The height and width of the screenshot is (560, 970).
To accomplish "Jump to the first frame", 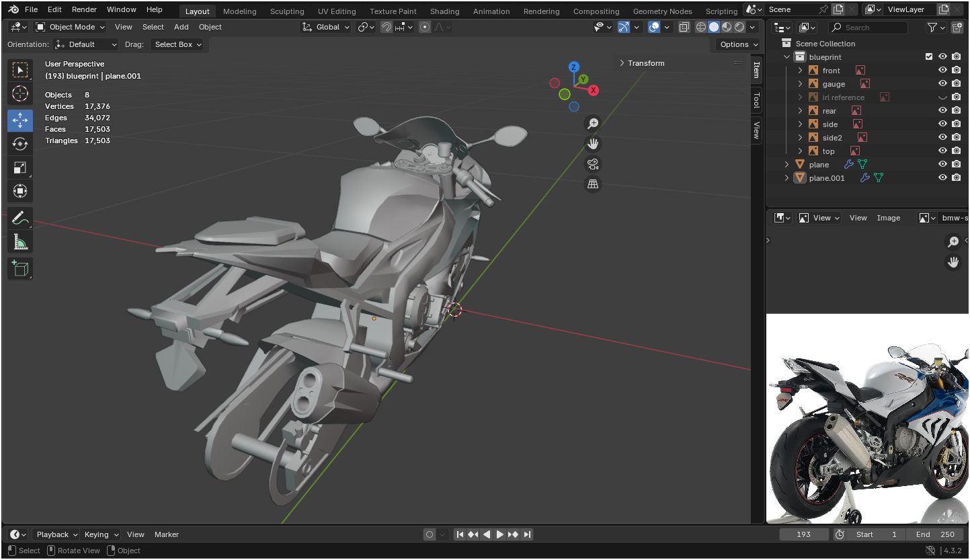I will [460, 534].
